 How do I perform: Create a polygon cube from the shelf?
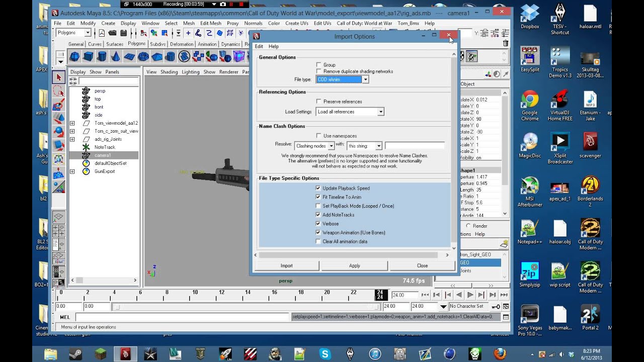point(88,56)
